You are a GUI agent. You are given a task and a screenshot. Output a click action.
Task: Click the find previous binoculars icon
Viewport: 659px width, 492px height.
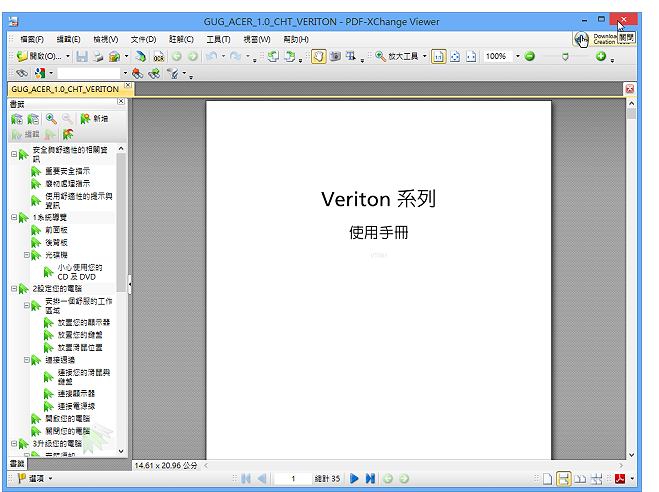[x=137, y=74]
